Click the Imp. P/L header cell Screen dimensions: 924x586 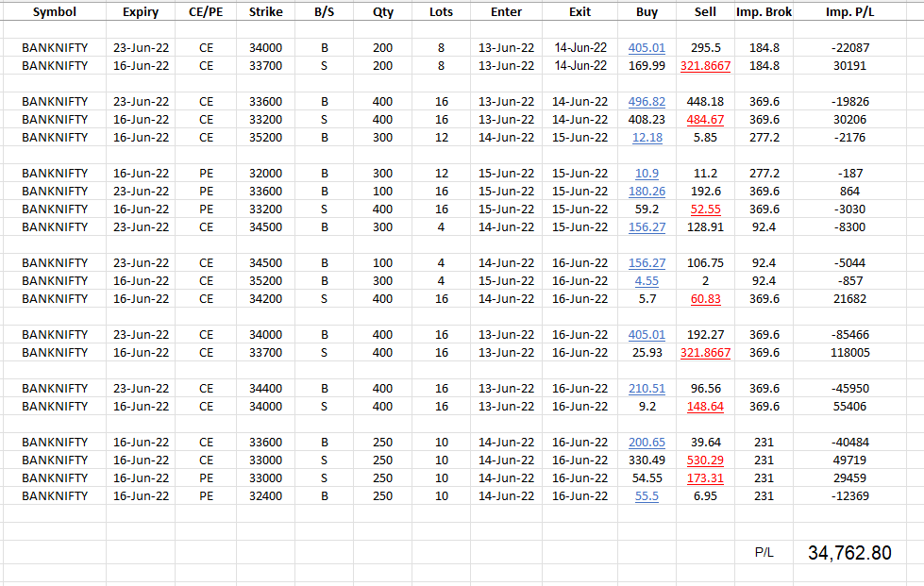tap(849, 11)
